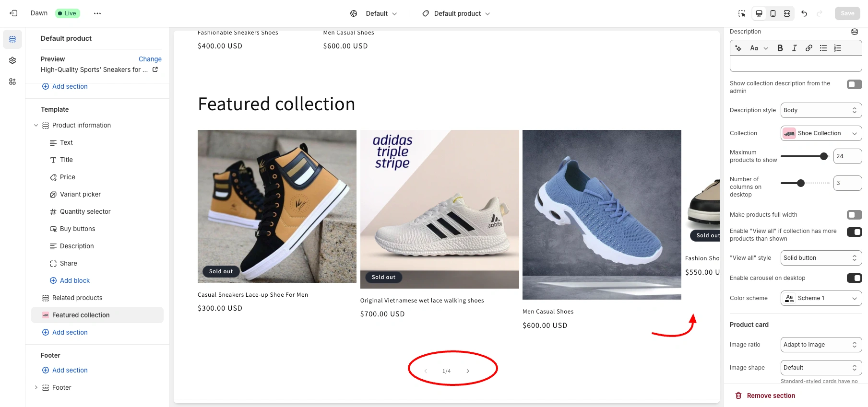Adjust Maximum products to show slider
The width and height of the screenshot is (868, 407).
[x=824, y=156]
